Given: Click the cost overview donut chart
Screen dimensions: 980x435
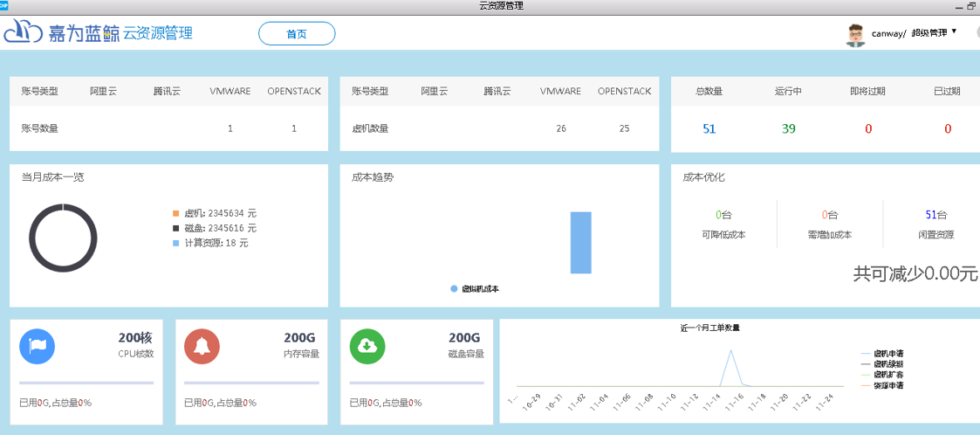Looking at the screenshot, I should pos(63,238).
